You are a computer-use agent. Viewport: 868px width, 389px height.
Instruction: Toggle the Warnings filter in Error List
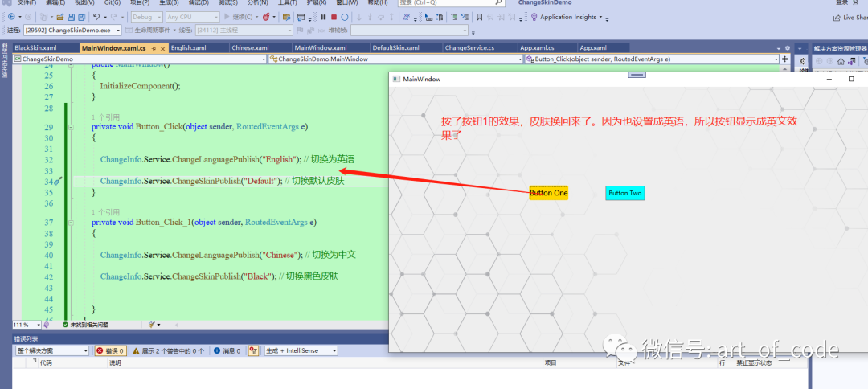coord(168,350)
